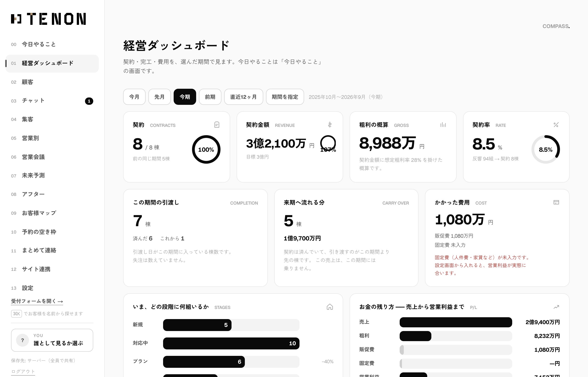Image resolution: width=588 pixels, height=377 pixels.
Task: Click the 受付フォームを開く link
Action: [37, 301]
